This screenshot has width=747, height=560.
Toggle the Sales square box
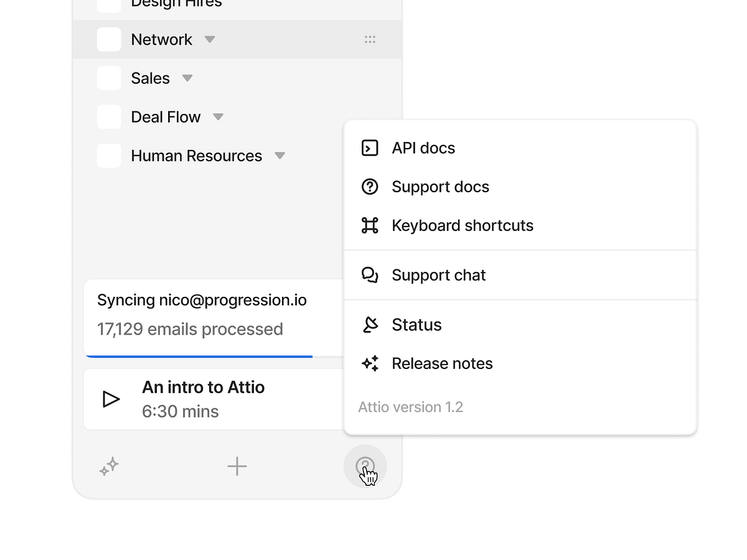coord(109,78)
